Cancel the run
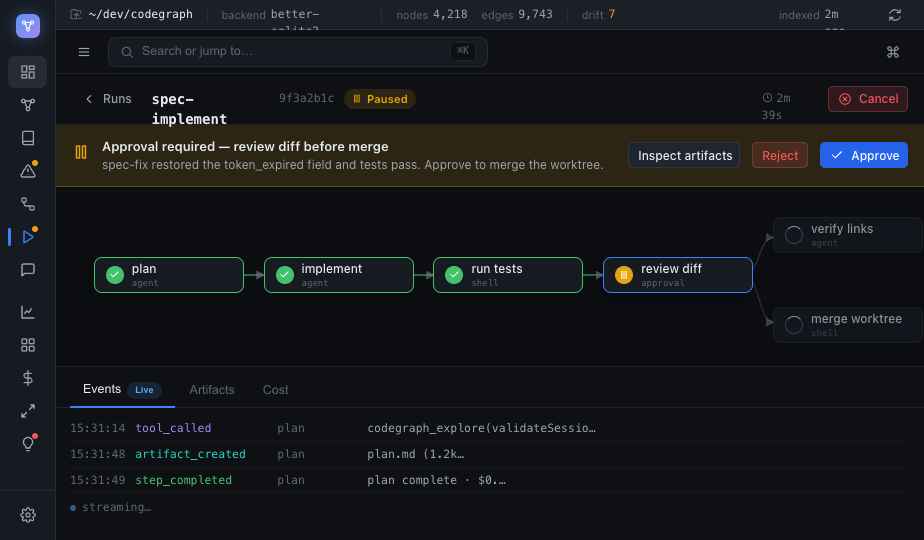 coord(867,99)
